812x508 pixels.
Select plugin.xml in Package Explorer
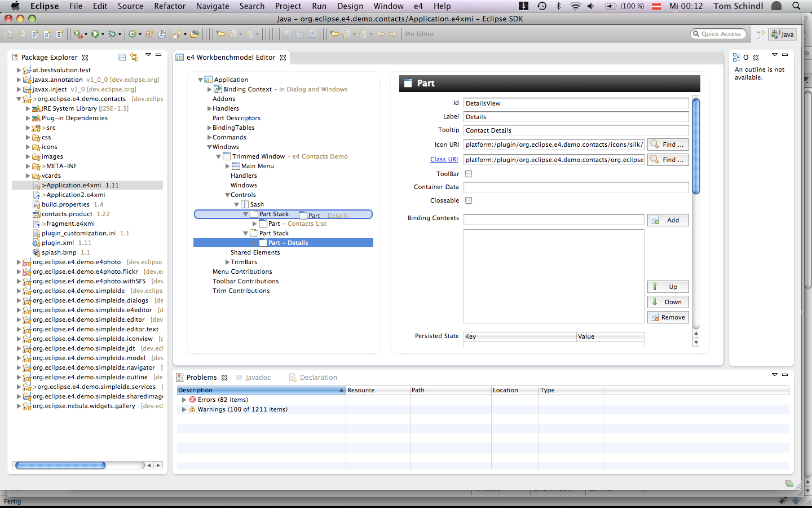point(58,243)
